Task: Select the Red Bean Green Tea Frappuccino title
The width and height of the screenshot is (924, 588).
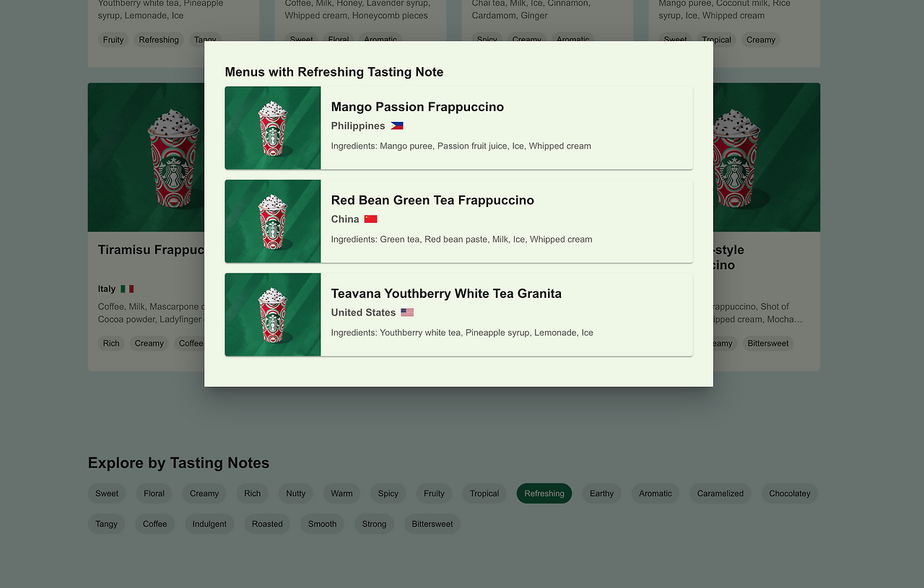Action: 432,200
